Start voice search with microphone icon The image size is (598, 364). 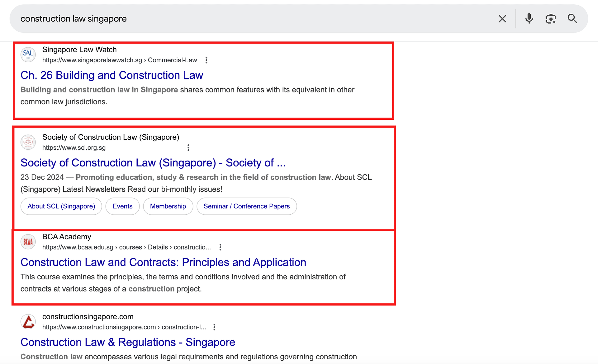point(529,19)
